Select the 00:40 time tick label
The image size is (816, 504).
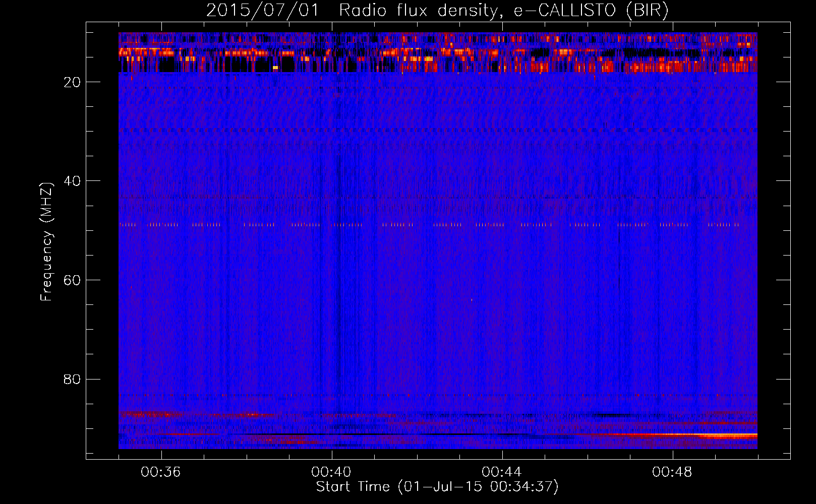pos(331,472)
